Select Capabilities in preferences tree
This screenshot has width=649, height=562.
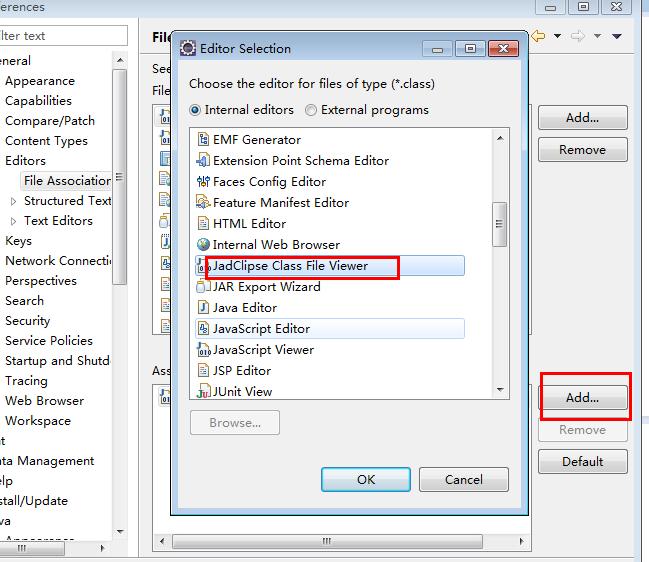[x=38, y=101]
